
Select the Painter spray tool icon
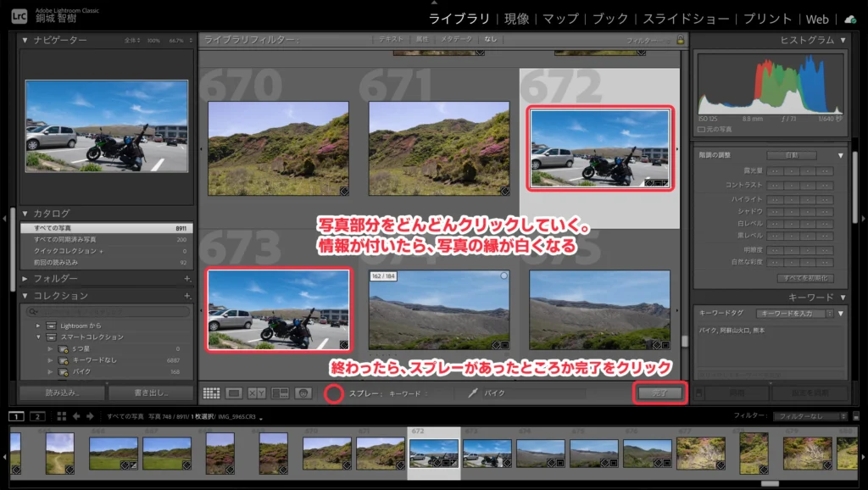333,393
